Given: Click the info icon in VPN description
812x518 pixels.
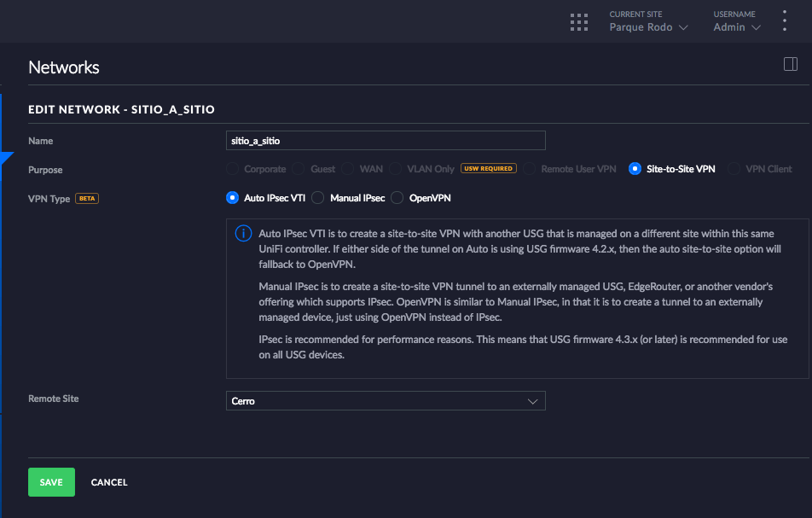Looking at the screenshot, I should click(x=244, y=235).
